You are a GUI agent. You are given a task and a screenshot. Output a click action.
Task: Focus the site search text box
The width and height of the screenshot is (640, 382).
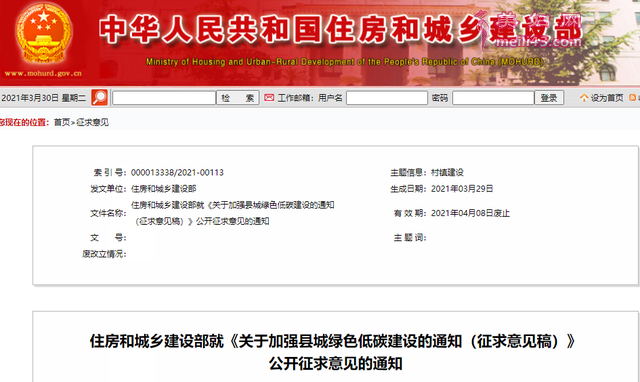click(164, 98)
